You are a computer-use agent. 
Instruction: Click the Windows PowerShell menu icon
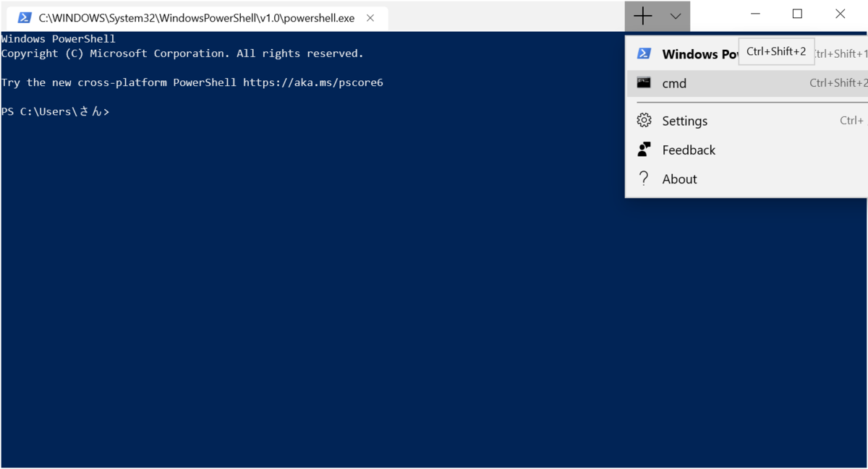[644, 53]
